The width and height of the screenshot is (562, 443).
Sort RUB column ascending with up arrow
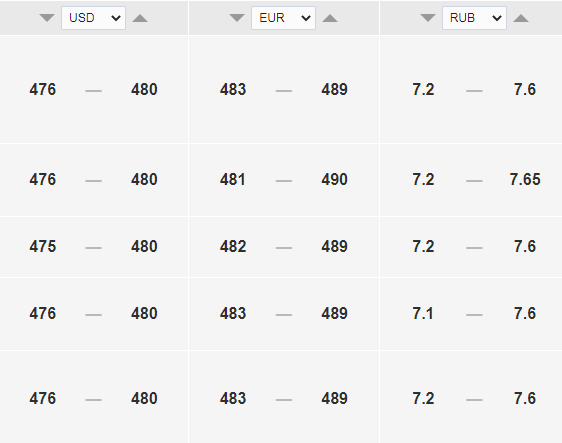[x=521, y=18]
